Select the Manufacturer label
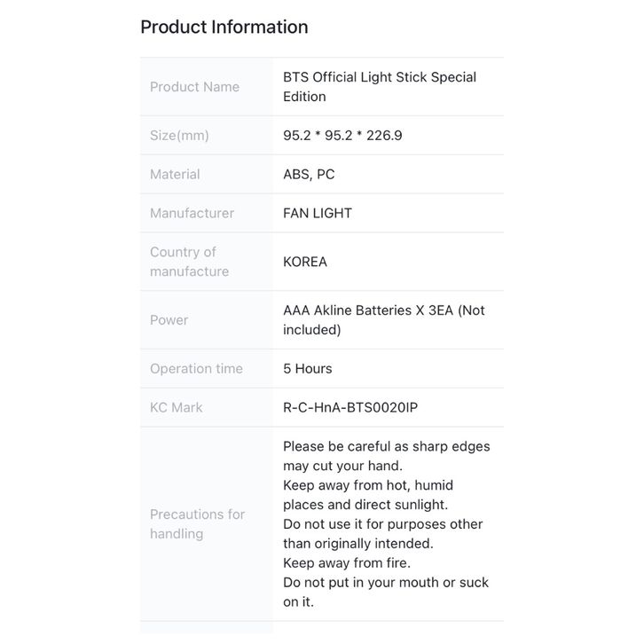 (x=192, y=213)
